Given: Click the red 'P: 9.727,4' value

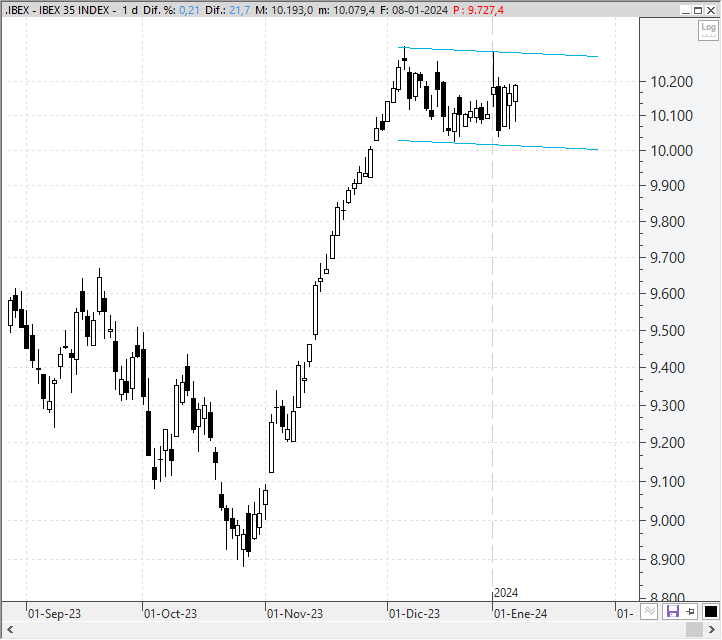Looking at the screenshot, I should point(478,10).
